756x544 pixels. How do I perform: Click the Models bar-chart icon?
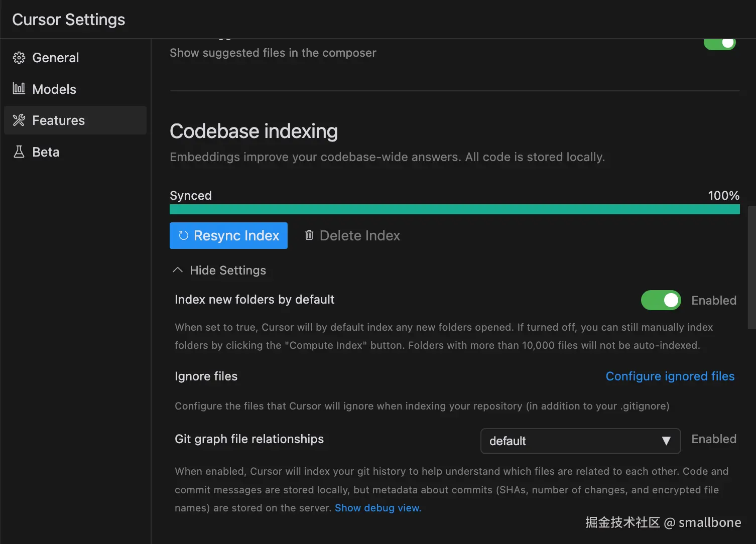19,89
